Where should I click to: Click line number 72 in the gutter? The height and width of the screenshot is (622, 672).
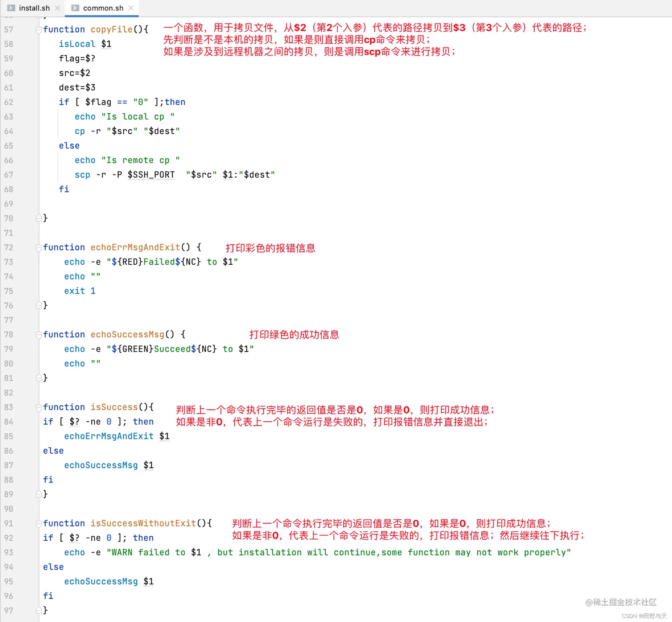point(8,247)
